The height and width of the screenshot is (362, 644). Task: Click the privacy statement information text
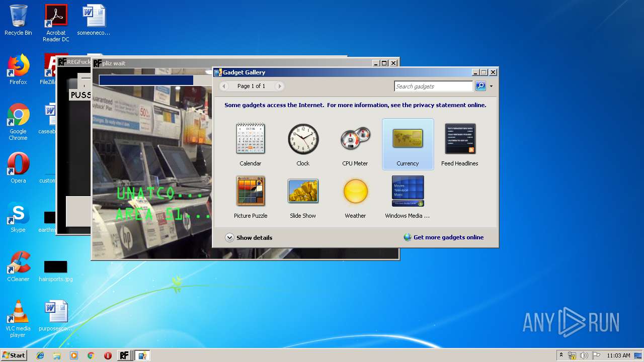(355, 105)
